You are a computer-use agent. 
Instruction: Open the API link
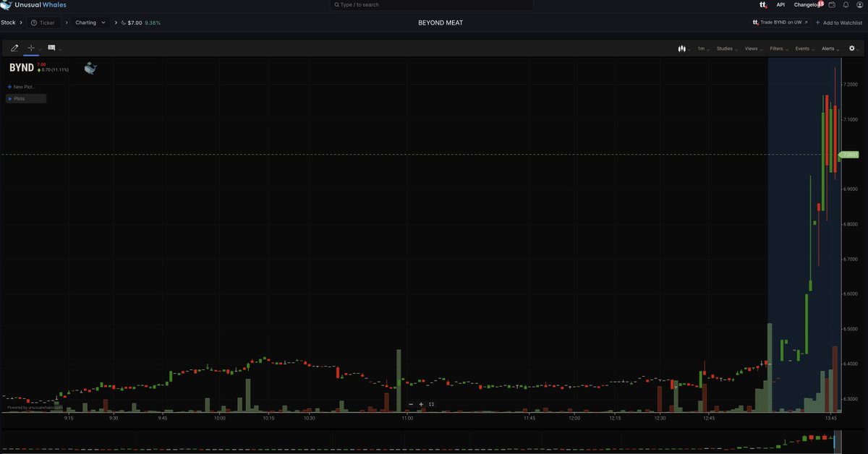click(x=780, y=5)
